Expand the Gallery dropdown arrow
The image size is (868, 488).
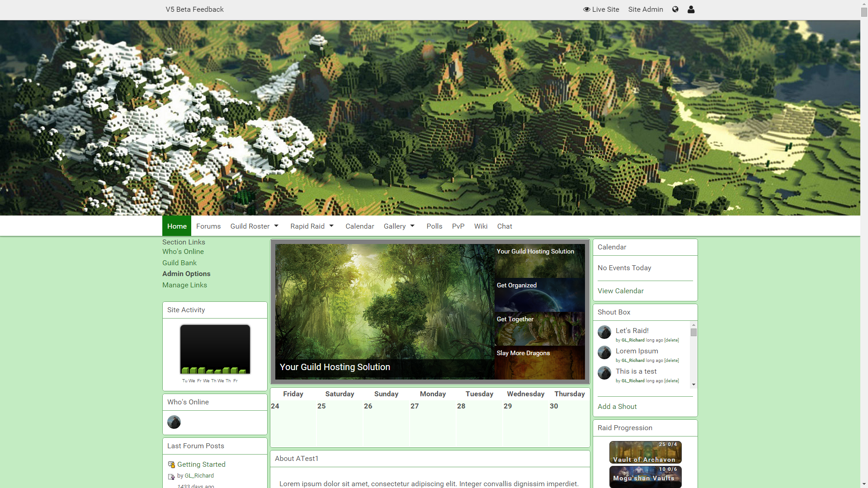[412, 226]
